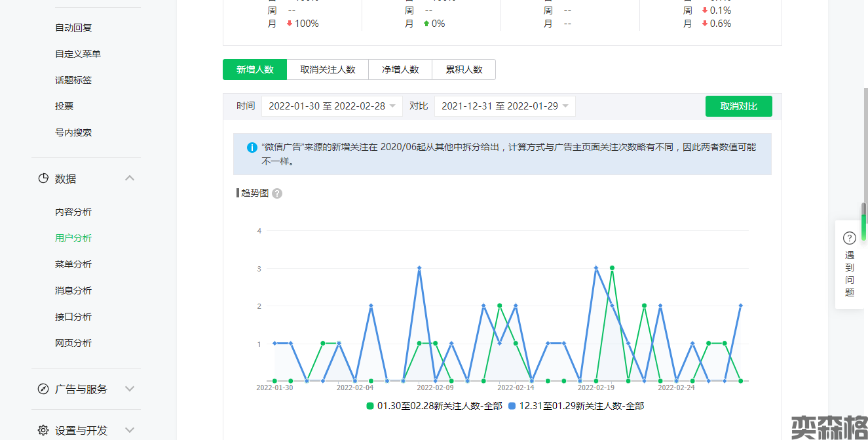Click the 广告与服务 compass icon
The height and width of the screenshot is (440, 868).
pyautogui.click(x=43, y=389)
